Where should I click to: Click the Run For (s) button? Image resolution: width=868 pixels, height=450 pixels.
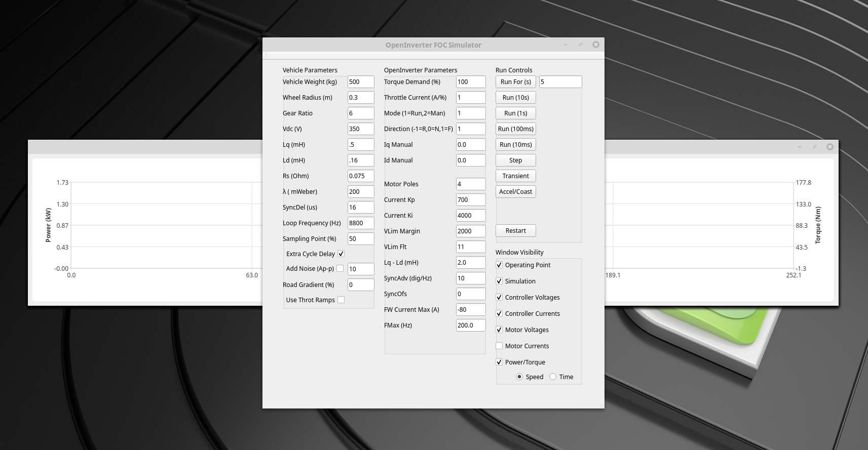(x=515, y=82)
